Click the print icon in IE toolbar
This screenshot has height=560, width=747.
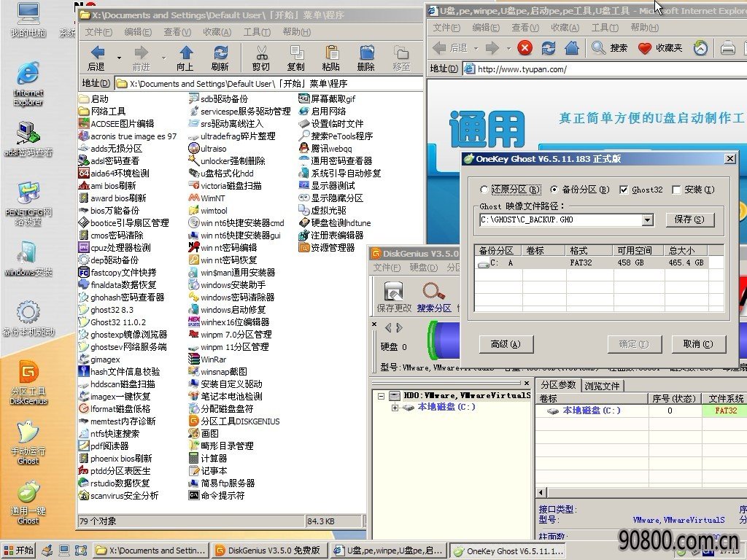click(x=727, y=47)
